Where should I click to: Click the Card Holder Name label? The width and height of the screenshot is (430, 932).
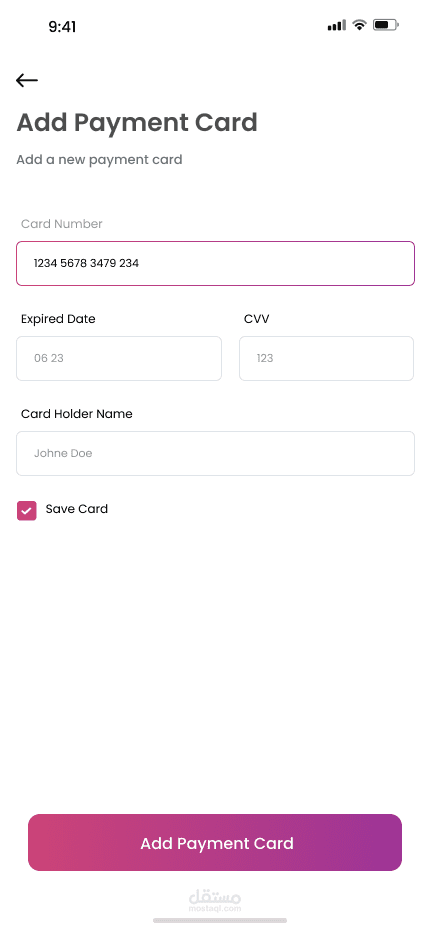tap(77, 414)
